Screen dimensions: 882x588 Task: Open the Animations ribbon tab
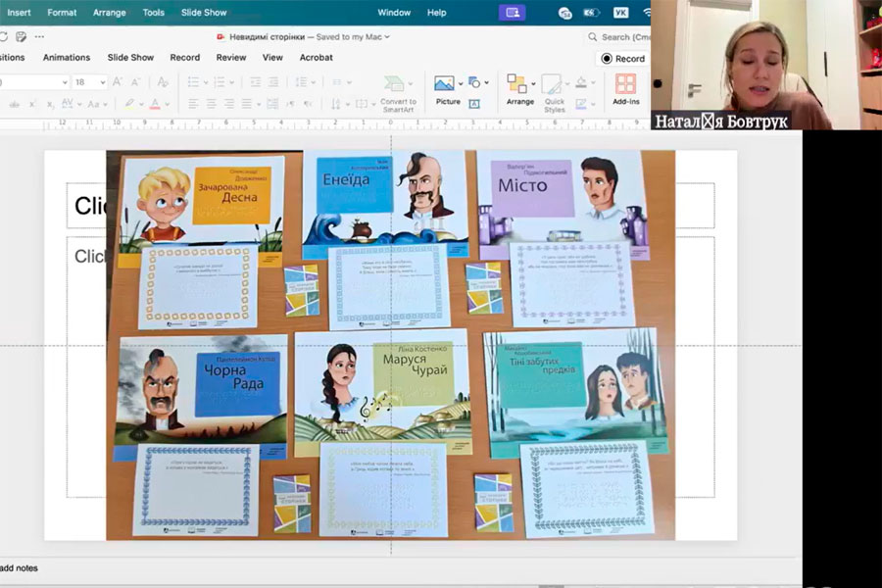tap(67, 58)
